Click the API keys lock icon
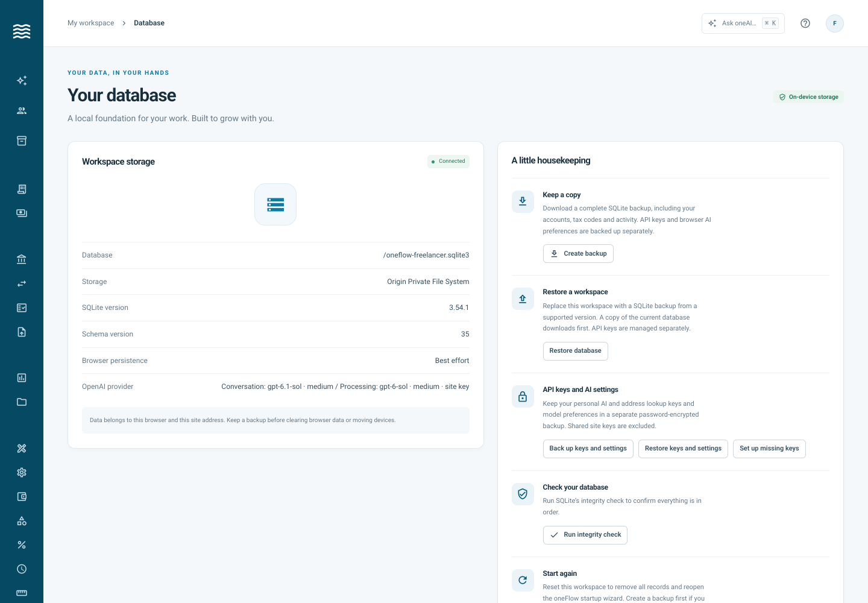This screenshot has width=868, height=603. [523, 396]
